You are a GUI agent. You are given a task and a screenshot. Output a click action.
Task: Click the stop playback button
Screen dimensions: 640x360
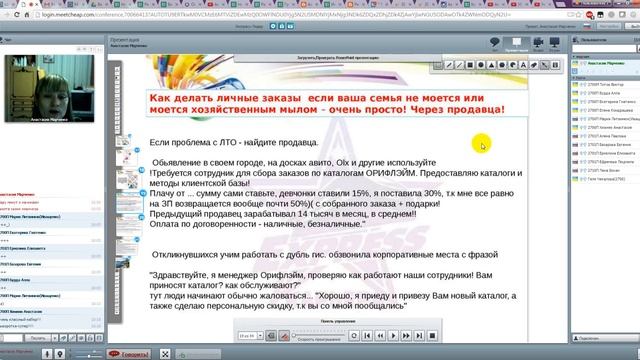[432, 336]
